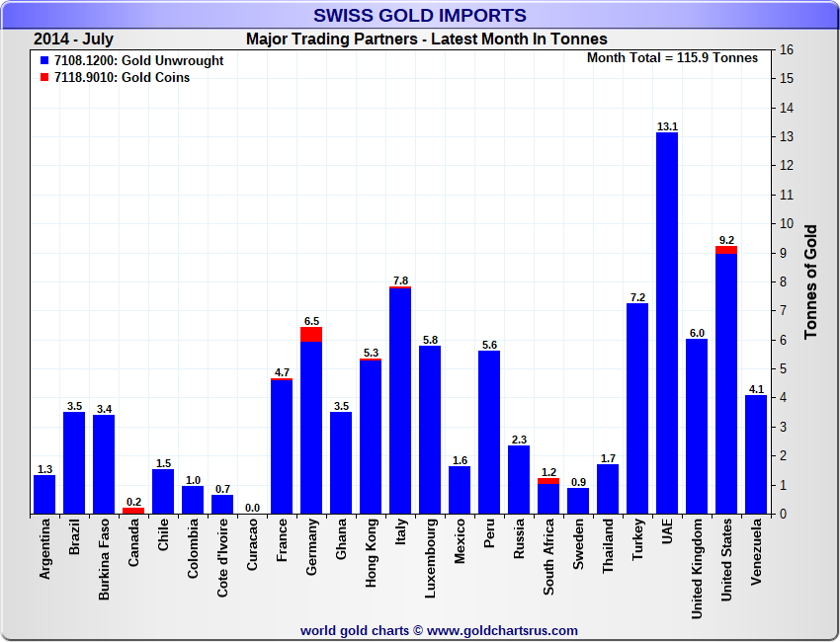Click the United Kingdom bar labeled 6.0
Image resolution: width=840 pixels, height=642 pixels.
pos(697,427)
